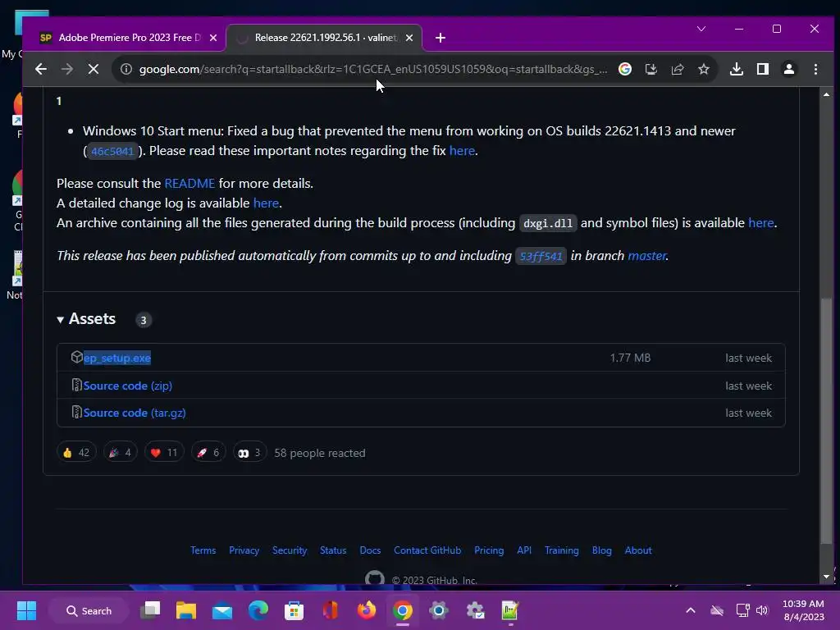Click the install app icon in address bar

(651, 69)
